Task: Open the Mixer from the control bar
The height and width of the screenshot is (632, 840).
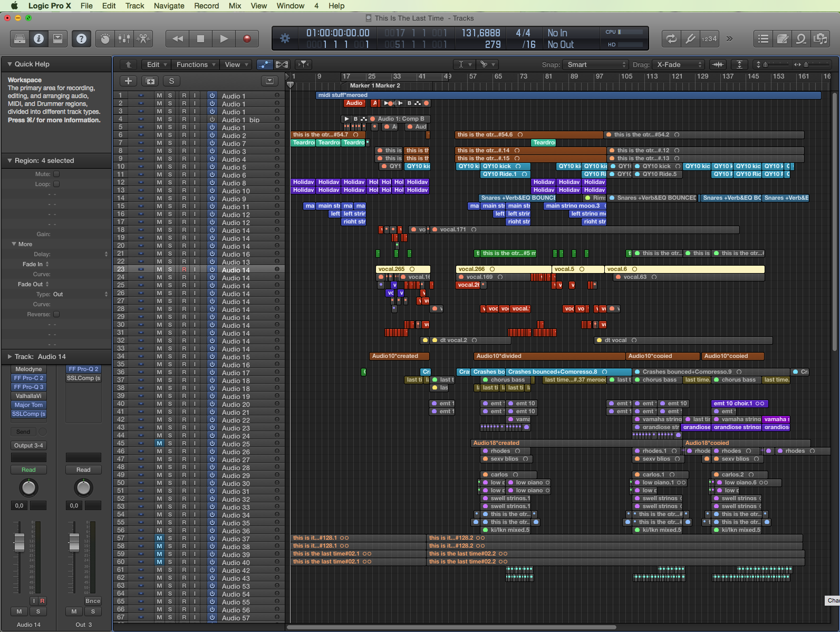Action: pos(124,38)
